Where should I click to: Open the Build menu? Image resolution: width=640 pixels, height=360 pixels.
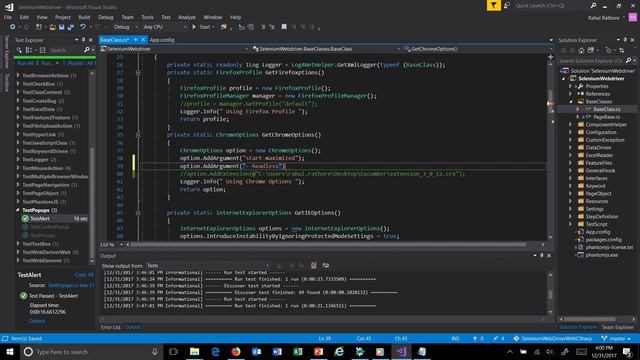(84, 17)
